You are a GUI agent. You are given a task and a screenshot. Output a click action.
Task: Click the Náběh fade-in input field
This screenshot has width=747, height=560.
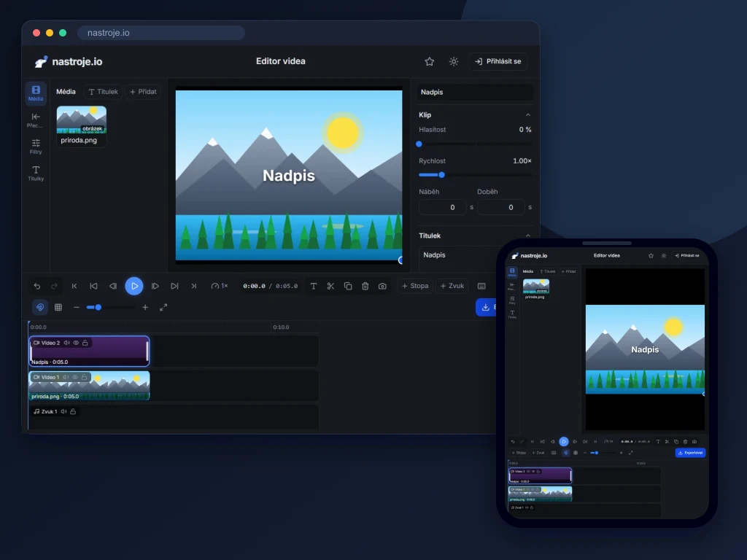(443, 207)
